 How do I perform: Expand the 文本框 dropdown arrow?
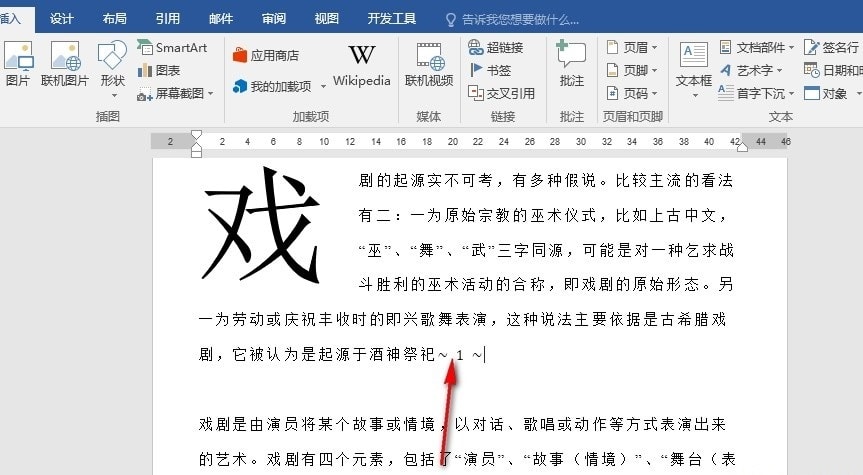pos(695,96)
